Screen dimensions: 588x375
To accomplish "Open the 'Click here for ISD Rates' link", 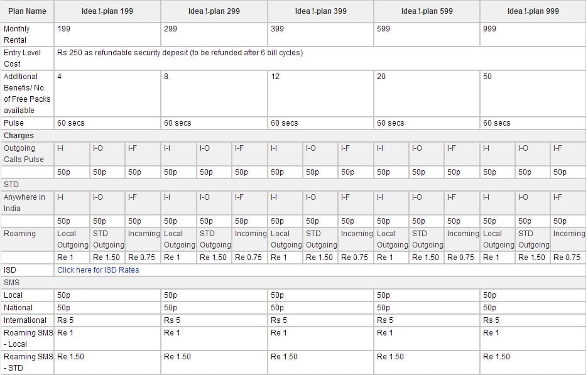I will point(98,270).
